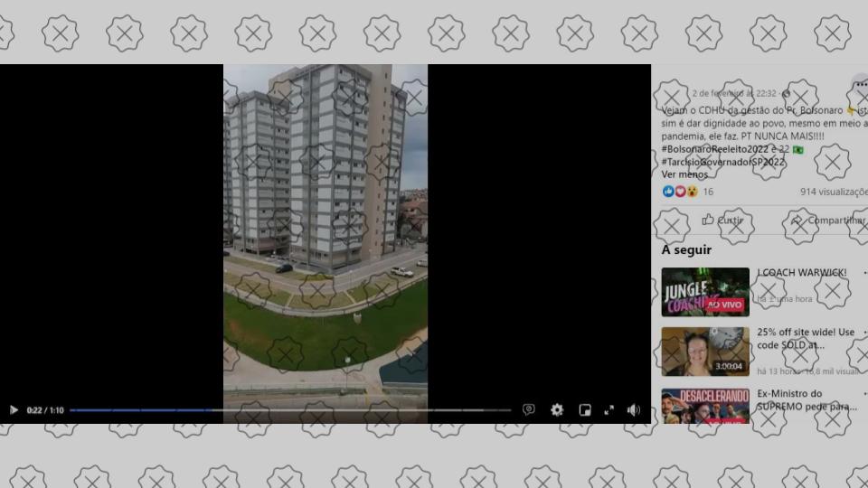Click the post timestamp 2 de fevereiro
The image size is (868, 488).
(x=732, y=93)
